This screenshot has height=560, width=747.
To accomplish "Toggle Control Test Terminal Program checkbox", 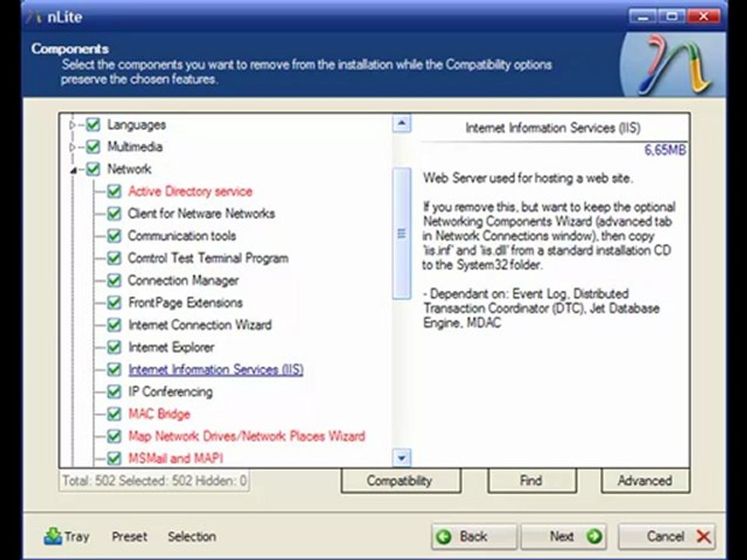I will coord(114,258).
